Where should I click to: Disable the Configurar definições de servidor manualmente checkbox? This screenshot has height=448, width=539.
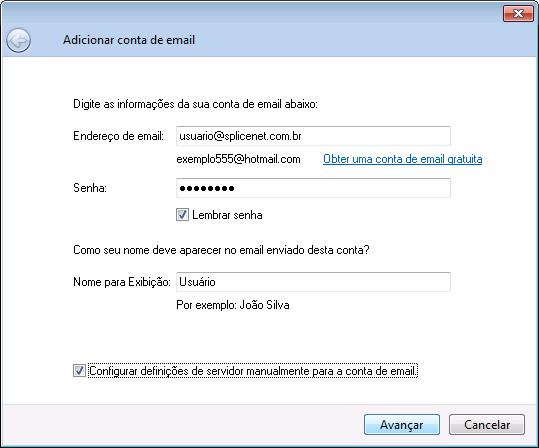79,371
